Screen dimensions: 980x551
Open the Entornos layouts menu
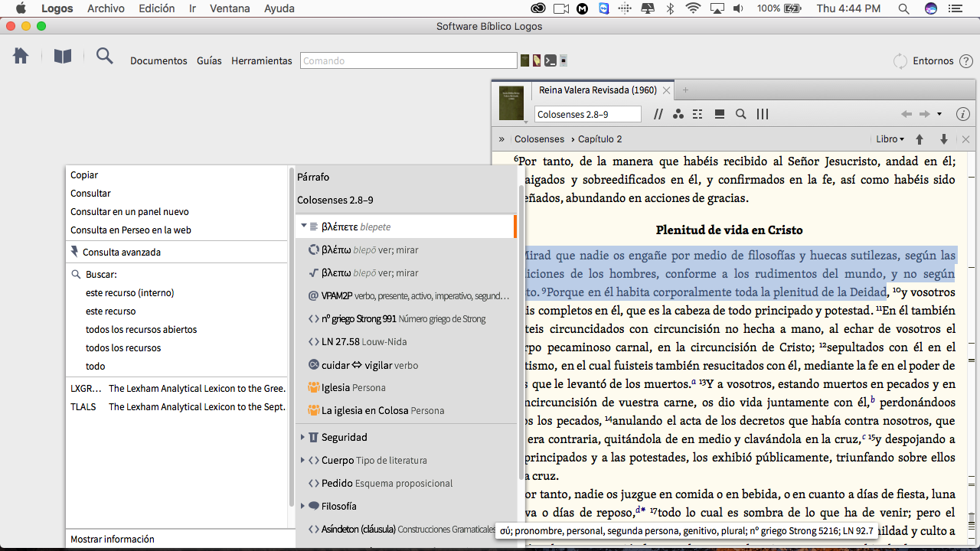[x=933, y=61]
